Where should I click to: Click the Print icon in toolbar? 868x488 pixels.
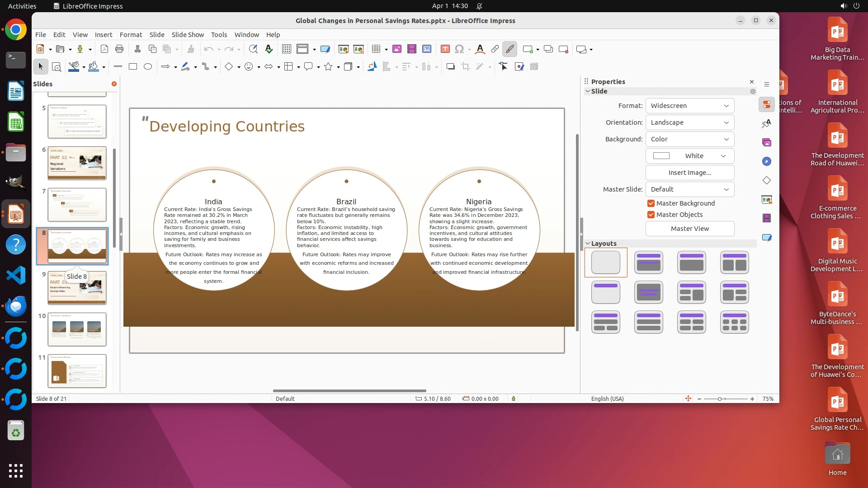(x=119, y=49)
